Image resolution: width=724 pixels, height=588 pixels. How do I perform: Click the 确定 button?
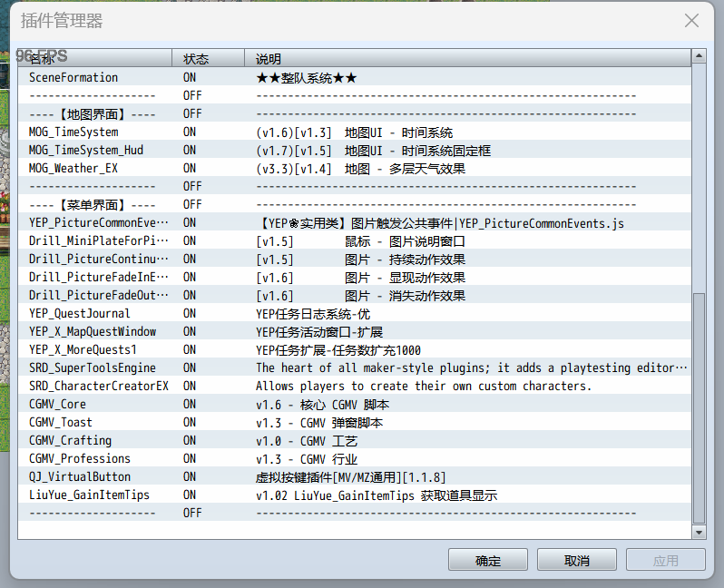[x=487, y=560]
